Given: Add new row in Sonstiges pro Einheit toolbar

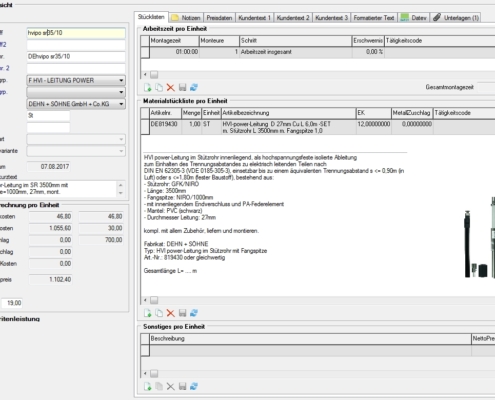Looking at the screenshot, I should [x=147, y=386].
